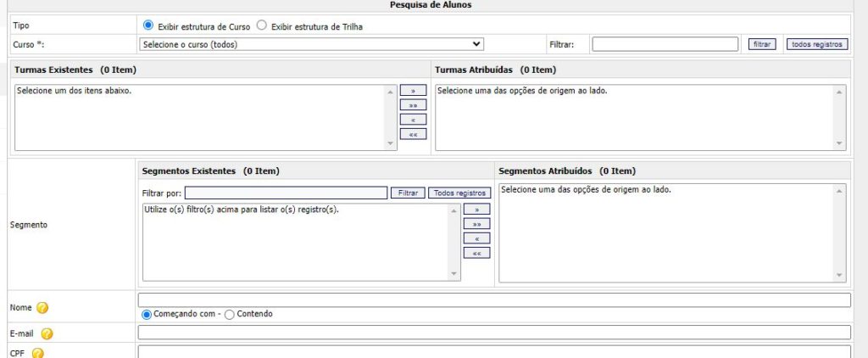Click the CPF help question icon
868x358 pixels.
pyautogui.click(x=37, y=354)
